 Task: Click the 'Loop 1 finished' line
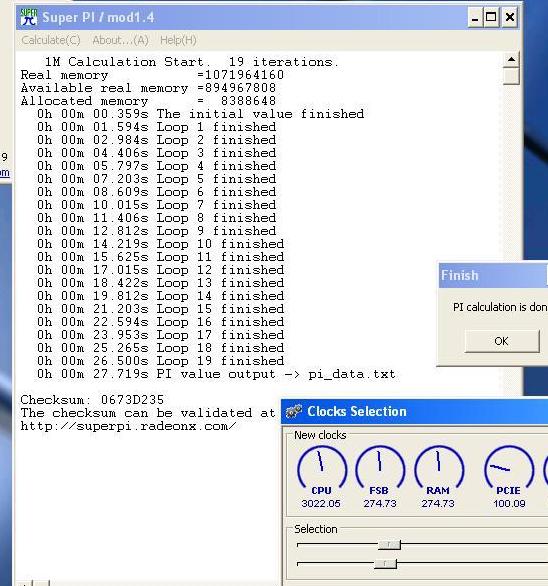click(x=157, y=127)
